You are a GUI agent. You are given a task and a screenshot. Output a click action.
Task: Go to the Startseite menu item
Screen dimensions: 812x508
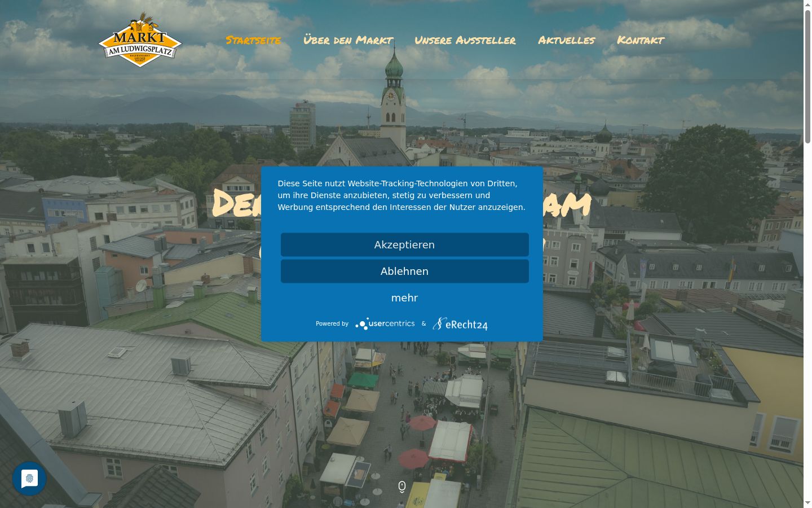coord(253,40)
